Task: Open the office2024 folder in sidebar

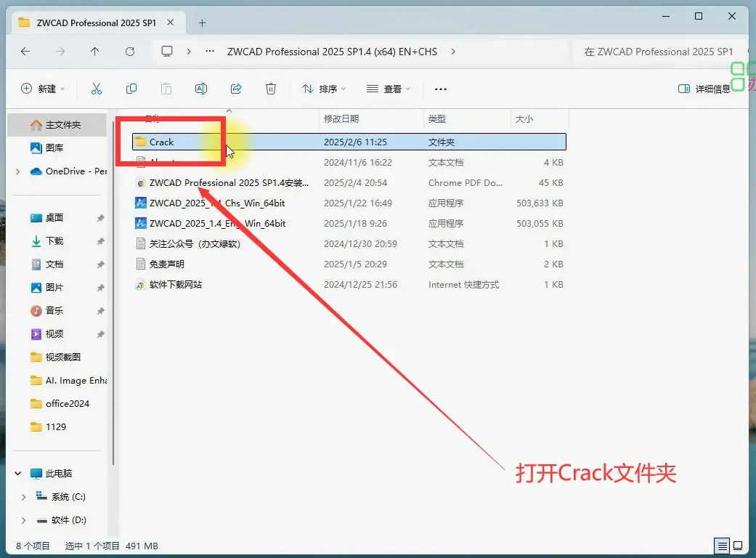Action: click(x=60, y=404)
